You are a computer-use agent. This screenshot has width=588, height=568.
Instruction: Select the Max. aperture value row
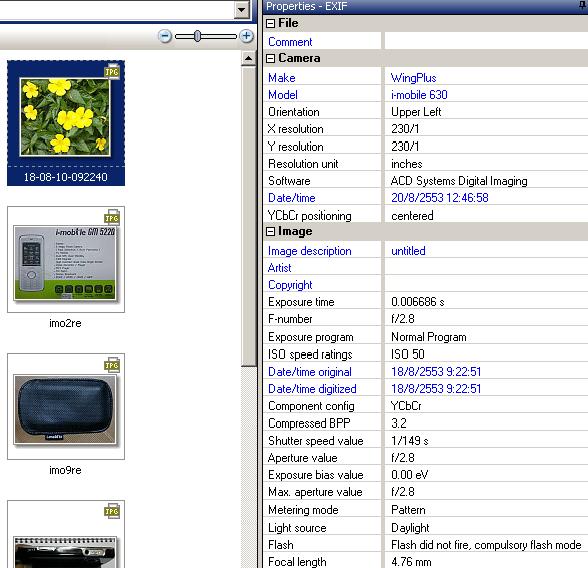(426, 492)
